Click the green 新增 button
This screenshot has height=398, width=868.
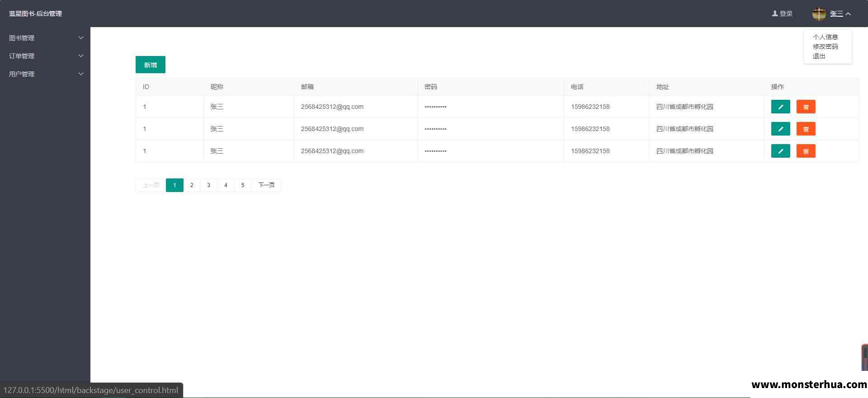tap(151, 65)
